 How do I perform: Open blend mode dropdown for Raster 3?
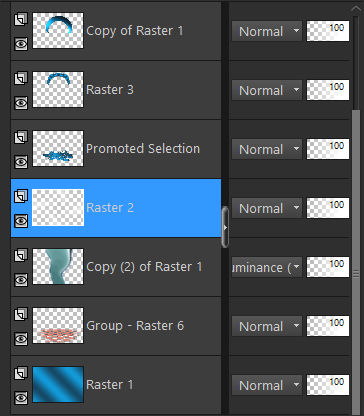[267, 90]
